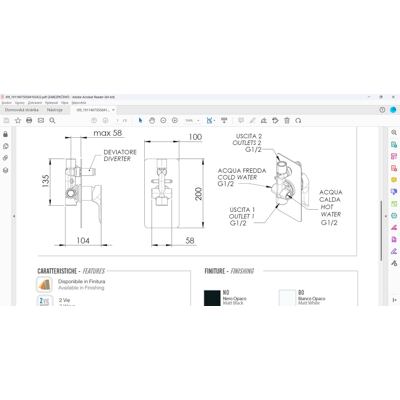Image resolution: width=400 pixels, height=400 pixels.
Task: Click the '2 Vie' feature icon
Action: tap(44, 301)
